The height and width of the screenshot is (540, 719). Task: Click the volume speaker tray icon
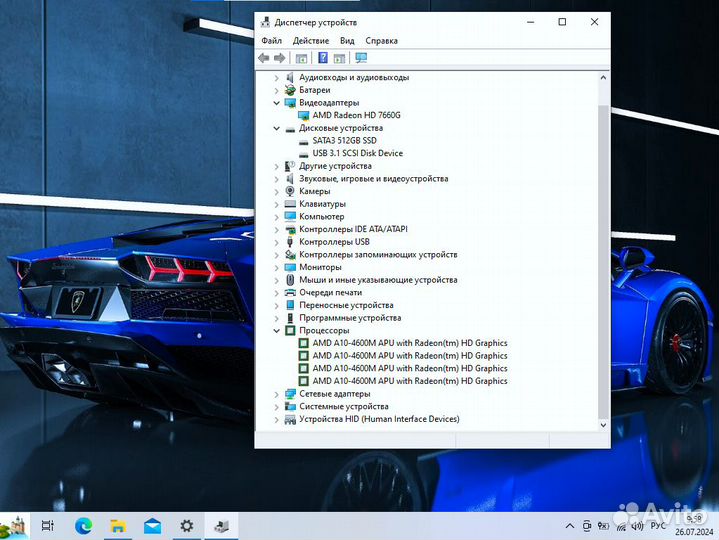click(637, 526)
